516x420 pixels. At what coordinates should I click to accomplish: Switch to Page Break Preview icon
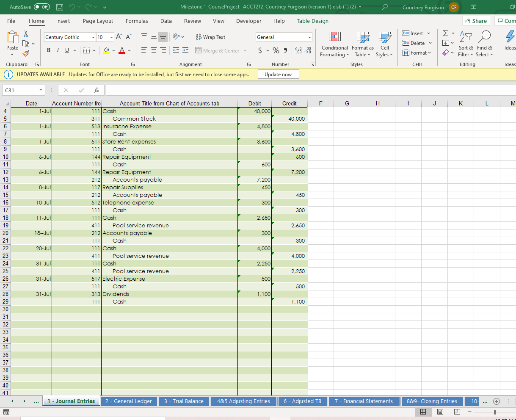click(x=457, y=412)
